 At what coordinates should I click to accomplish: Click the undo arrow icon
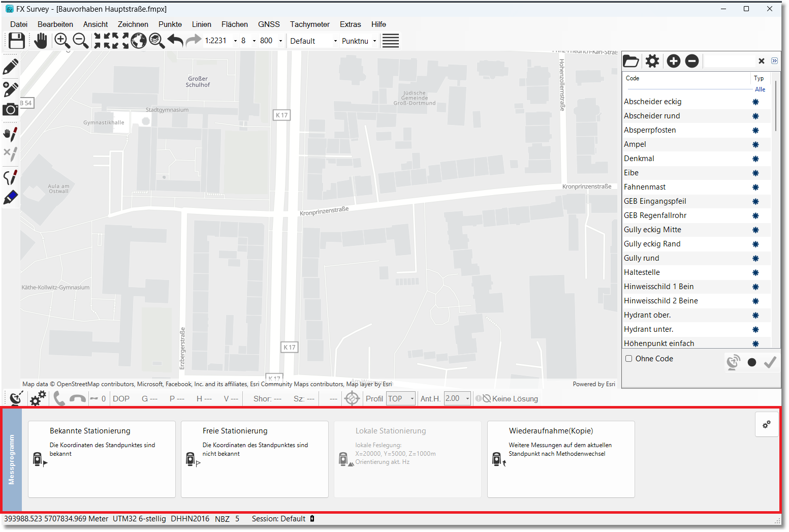click(x=175, y=41)
